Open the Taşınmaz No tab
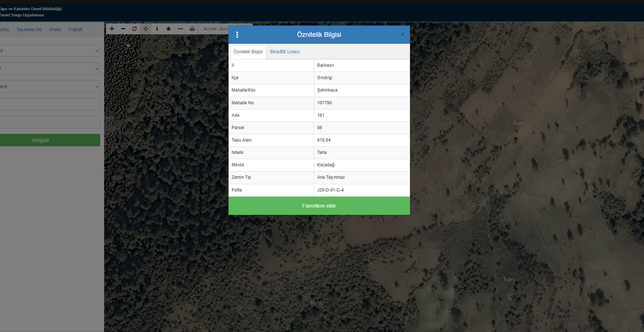The width and height of the screenshot is (644, 332). tap(29, 30)
